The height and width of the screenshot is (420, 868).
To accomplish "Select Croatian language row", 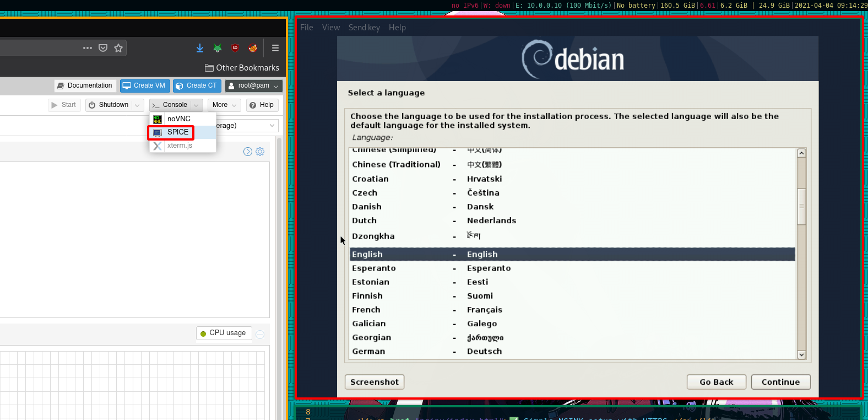I will [572, 179].
